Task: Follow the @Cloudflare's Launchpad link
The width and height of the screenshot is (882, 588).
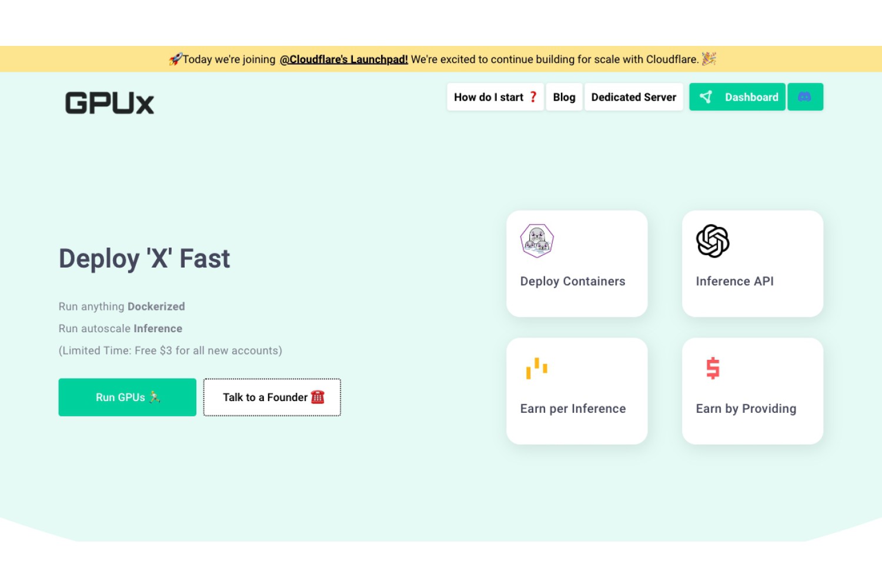Action: pos(344,59)
